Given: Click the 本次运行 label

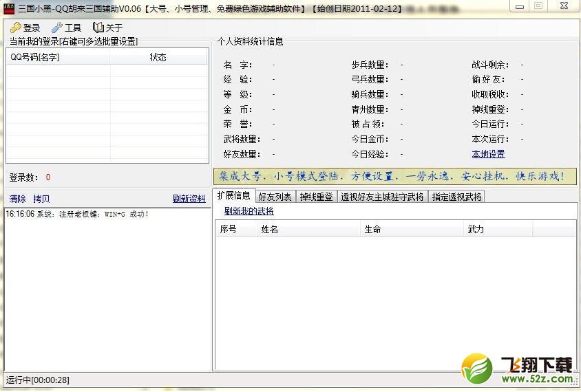Looking at the screenshot, I should 490,139.
